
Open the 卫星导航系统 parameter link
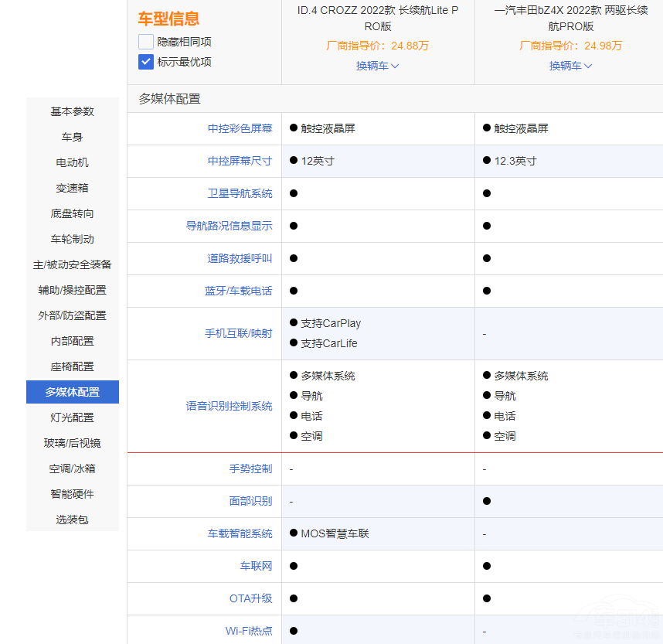click(240, 193)
